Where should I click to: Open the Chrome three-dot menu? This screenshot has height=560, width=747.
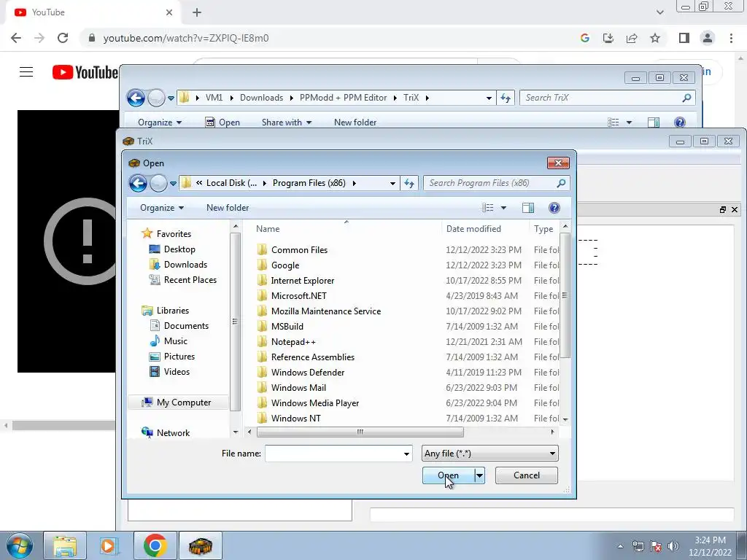click(731, 38)
